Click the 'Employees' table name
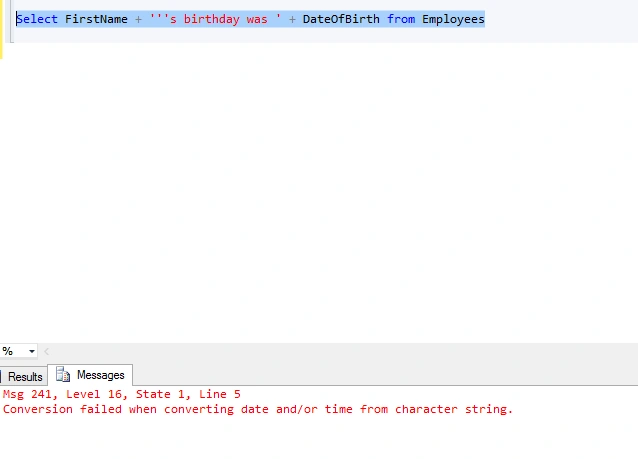The image size is (638, 459). [x=453, y=19]
